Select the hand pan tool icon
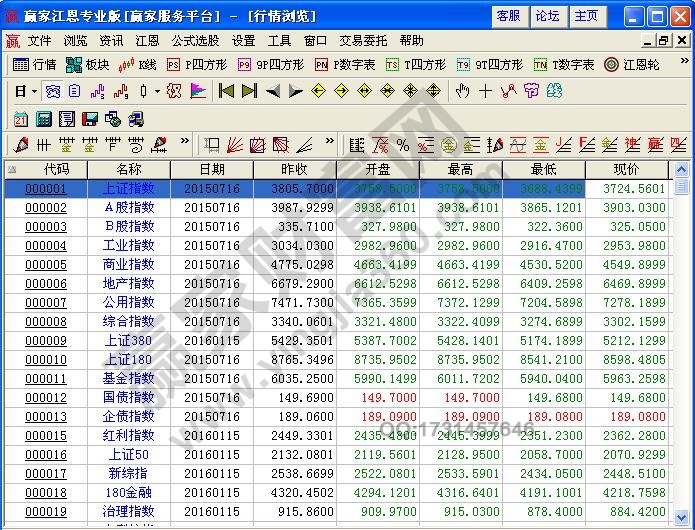 462,91
